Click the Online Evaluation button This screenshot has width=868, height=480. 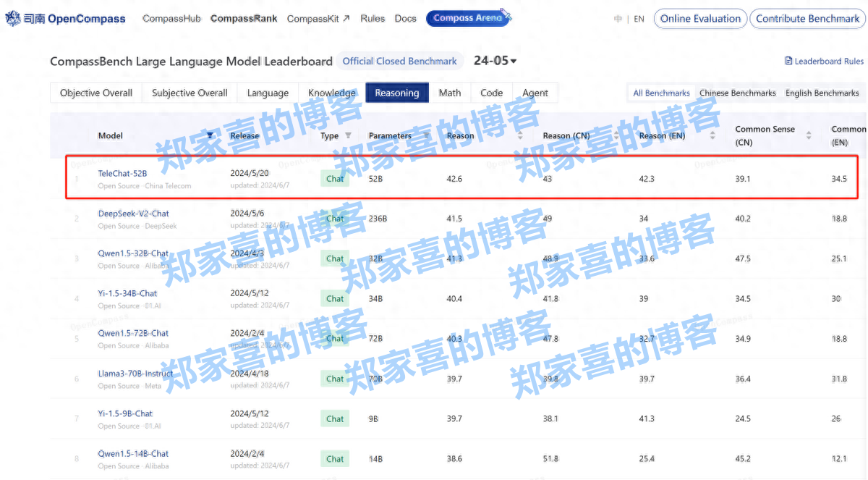click(x=699, y=18)
